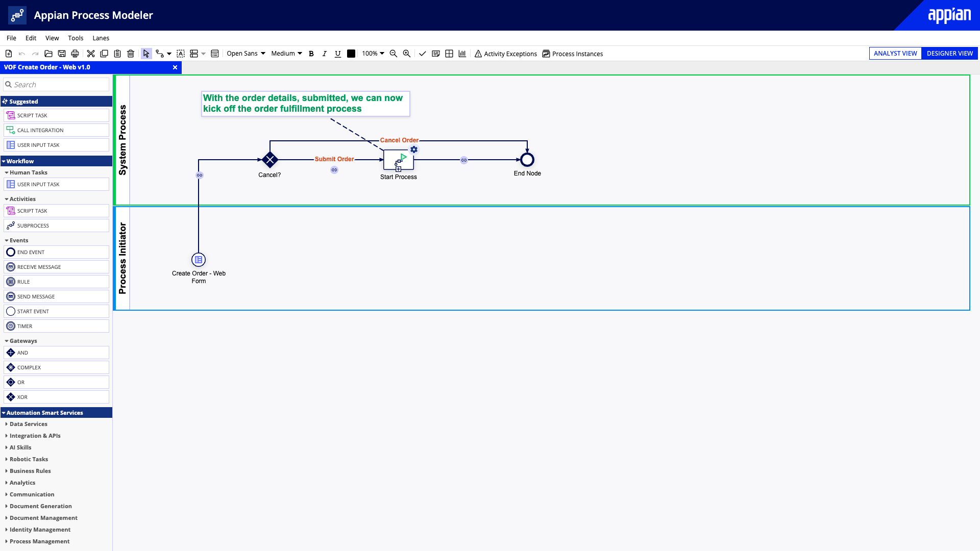Image resolution: width=980 pixels, height=551 pixels.
Task: Open the Medium font size dropdown
Action: tap(286, 54)
